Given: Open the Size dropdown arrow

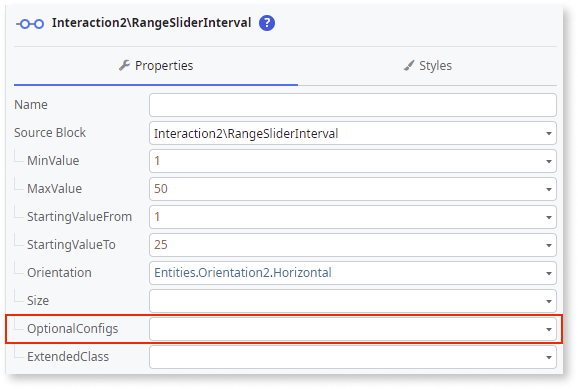Looking at the screenshot, I should click(x=549, y=302).
